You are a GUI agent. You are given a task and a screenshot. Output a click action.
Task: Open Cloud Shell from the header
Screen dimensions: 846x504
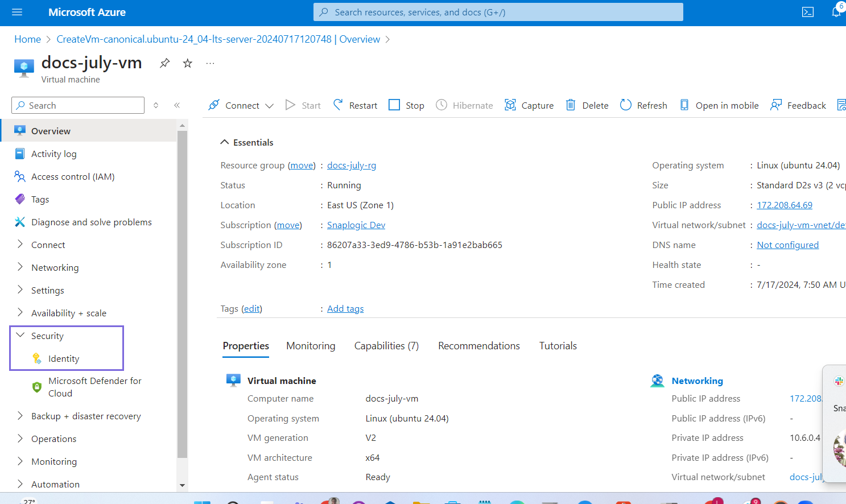[807, 12]
